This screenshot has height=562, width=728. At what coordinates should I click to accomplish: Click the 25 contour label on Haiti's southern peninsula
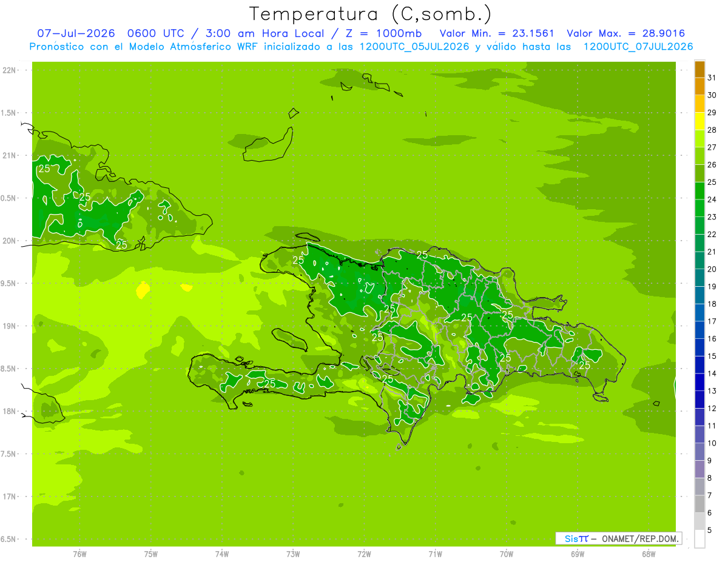pyautogui.click(x=270, y=383)
